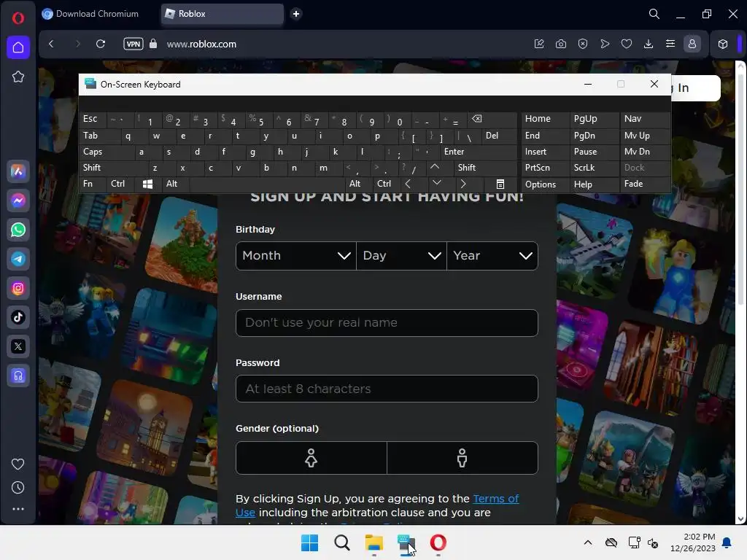Expand the Day dropdown

point(401,256)
